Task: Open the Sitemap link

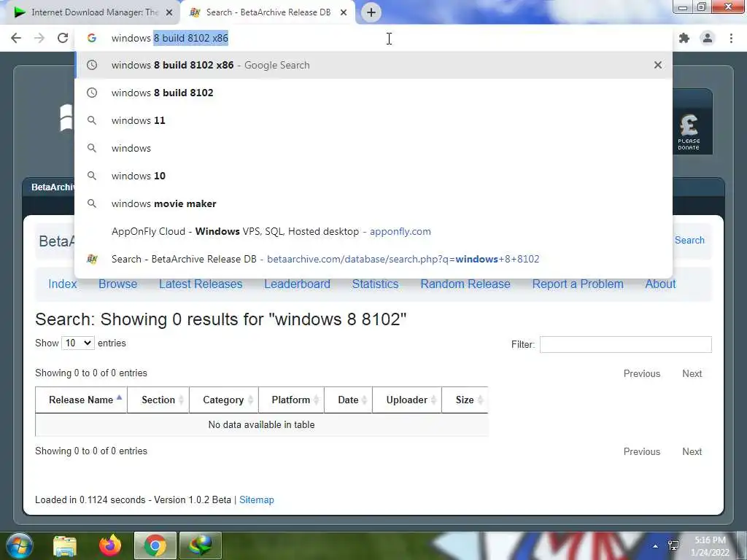Action: click(x=256, y=500)
